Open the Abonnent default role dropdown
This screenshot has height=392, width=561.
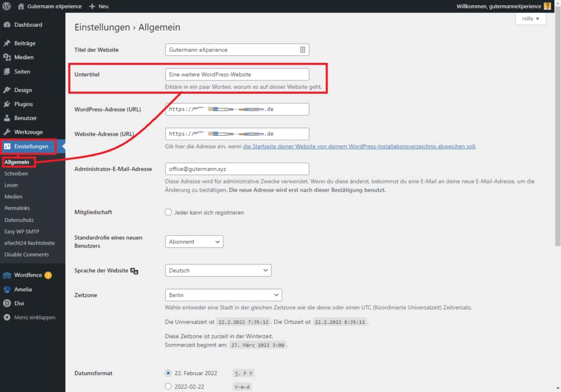(194, 241)
